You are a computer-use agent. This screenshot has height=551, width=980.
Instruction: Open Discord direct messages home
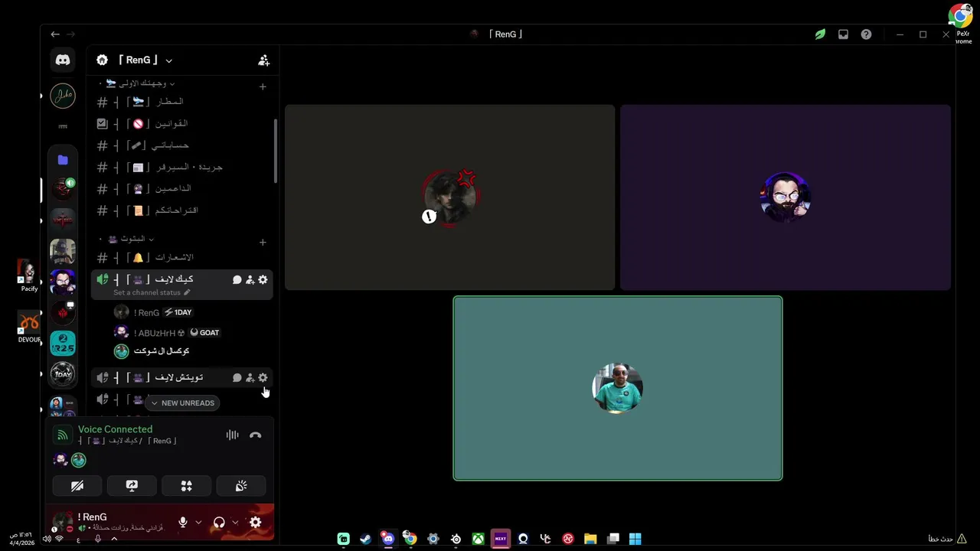click(63, 60)
